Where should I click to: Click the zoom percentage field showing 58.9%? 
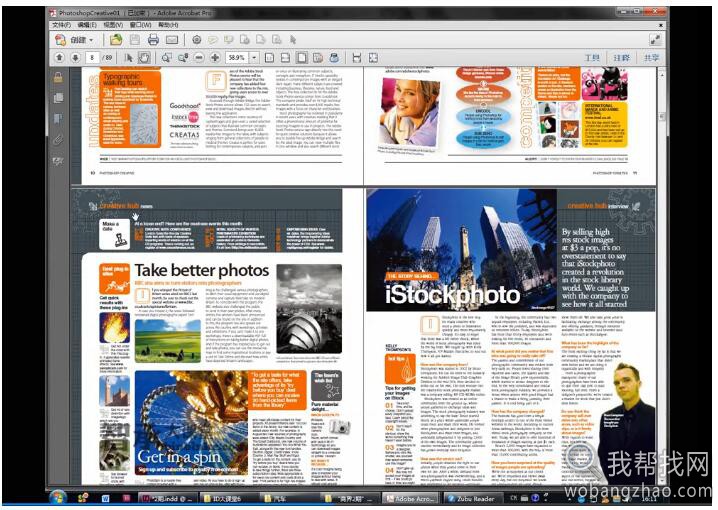coord(237,58)
